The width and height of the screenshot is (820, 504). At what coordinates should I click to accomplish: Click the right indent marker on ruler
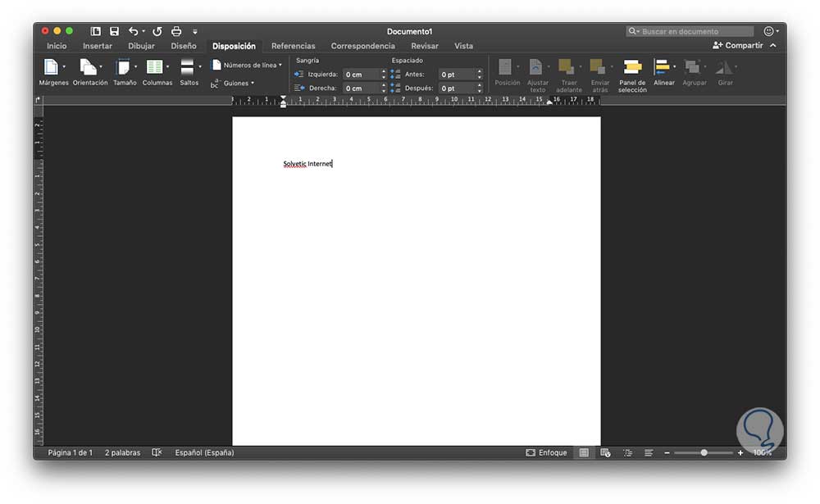coord(549,102)
